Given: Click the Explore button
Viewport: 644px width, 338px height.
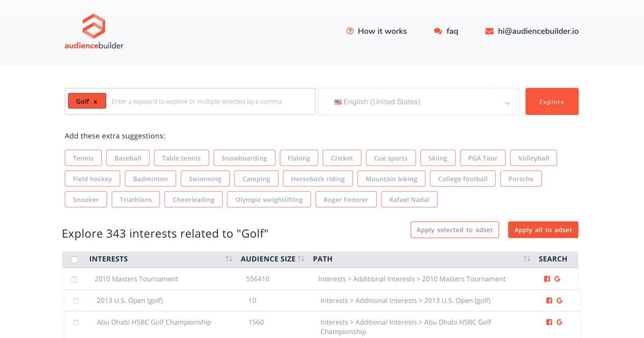Looking at the screenshot, I should click(x=552, y=101).
